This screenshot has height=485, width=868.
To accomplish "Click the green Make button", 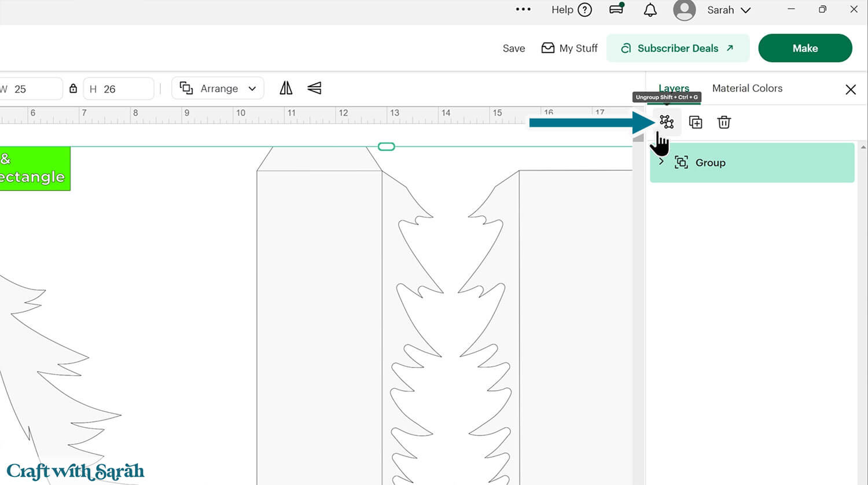I will point(805,48).
